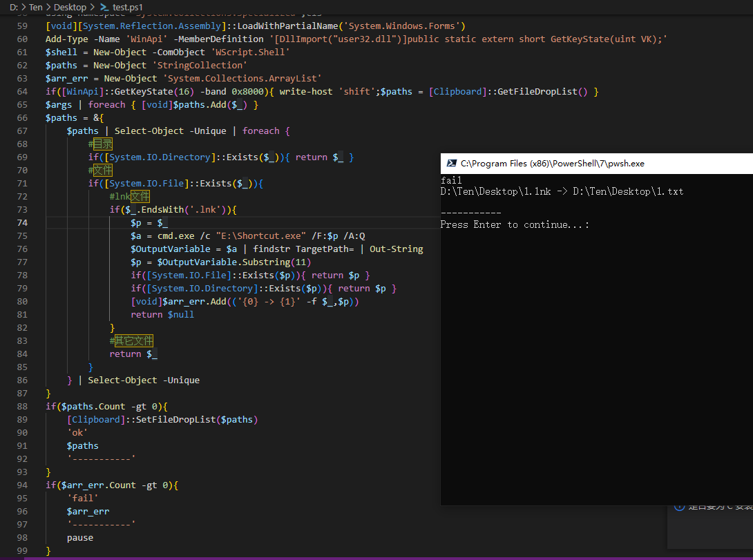Click the pwsh.exe console window icon
The width and height of the screenshot is (753, 560).
tap(451, 164)
